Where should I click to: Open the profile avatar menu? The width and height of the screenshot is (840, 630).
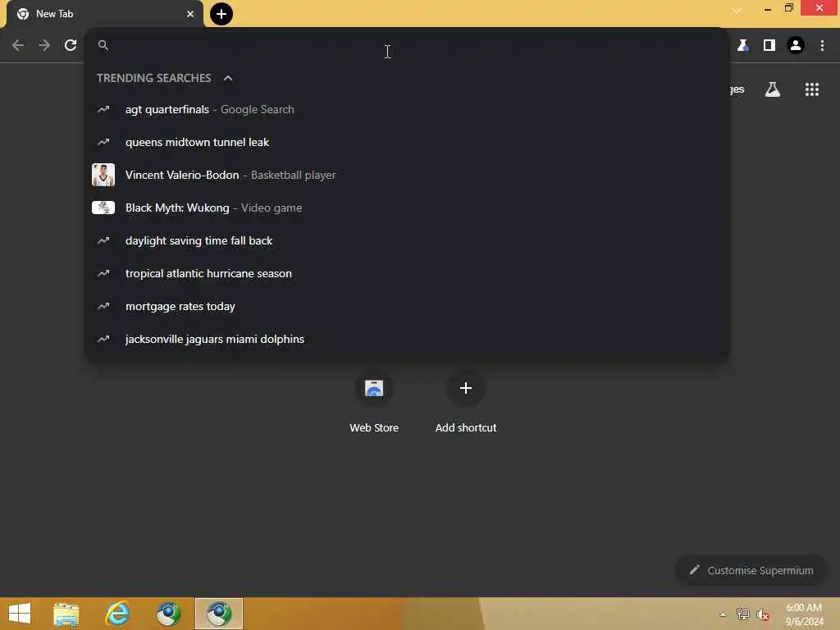(x=796, y=45)
